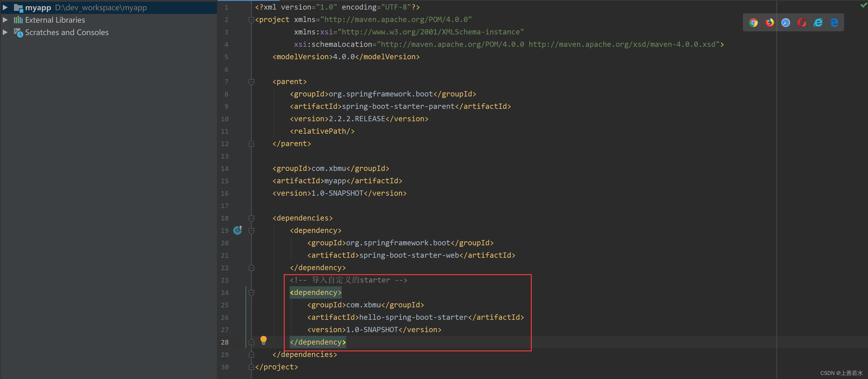Click line number 10 in gutter
Viewport: 868px width, 379px height.
point(225,119)
